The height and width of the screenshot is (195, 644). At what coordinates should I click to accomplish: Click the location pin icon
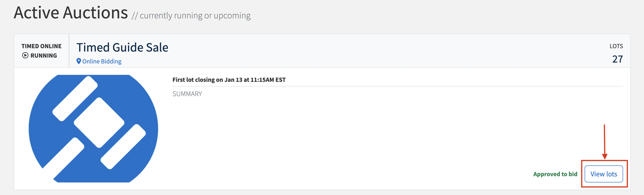coord(79,61)
